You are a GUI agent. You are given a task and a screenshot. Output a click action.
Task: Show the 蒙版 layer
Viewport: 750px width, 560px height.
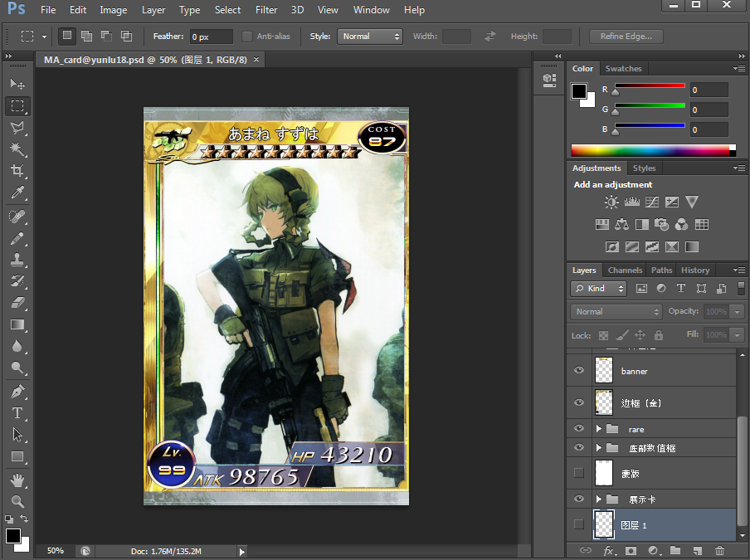pos(579,473)
